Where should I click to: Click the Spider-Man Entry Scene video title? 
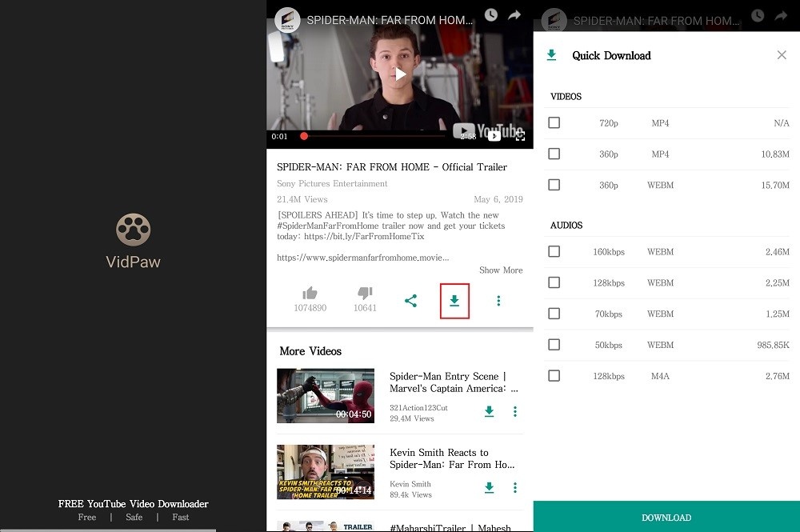[454, 382]
